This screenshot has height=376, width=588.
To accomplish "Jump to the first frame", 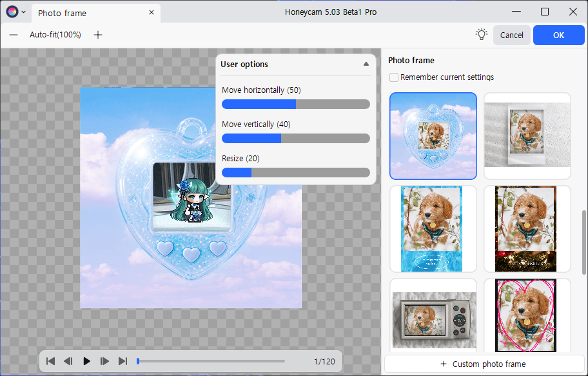I will [50, 361].
